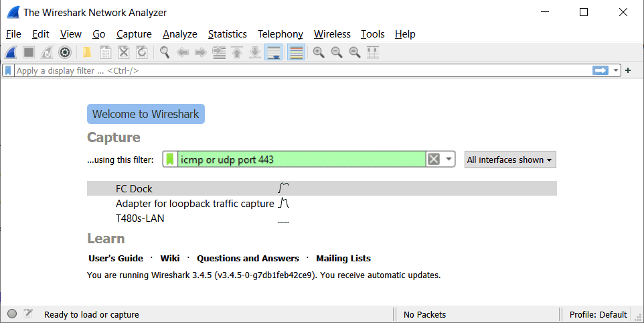Clear the capture filter with X
This screenshot has width=644, height=323.
coord(434,159)
